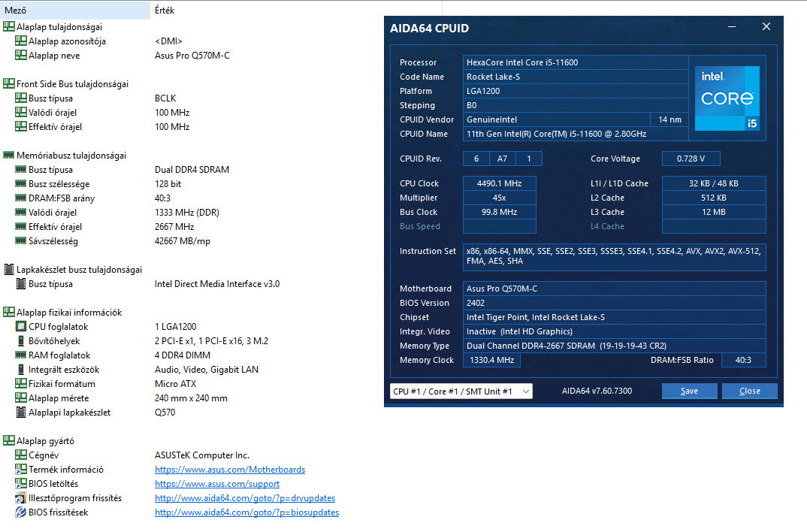The width and height of the screenshot is (807, 532).
Task: Click the CPU Clock 4490.1 MHz field
Action: (499, 183)
